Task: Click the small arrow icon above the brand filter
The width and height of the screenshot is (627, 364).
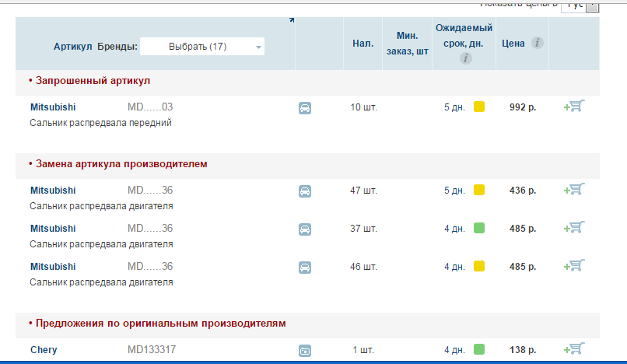Action: click(292, 20)
